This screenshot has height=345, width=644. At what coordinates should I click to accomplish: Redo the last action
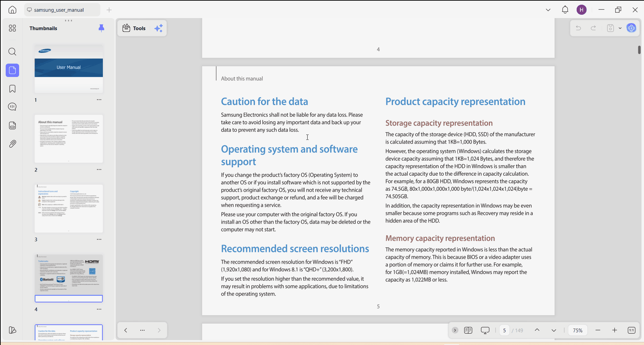click(593, 28)
